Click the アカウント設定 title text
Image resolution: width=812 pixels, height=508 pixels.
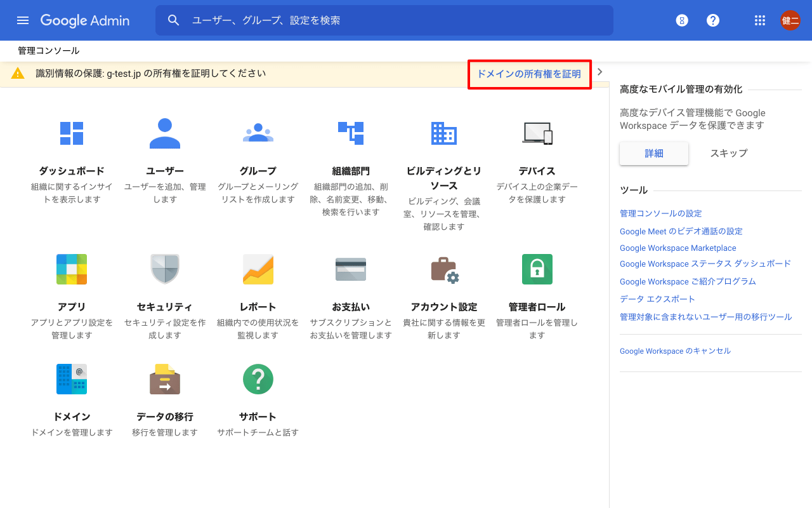tap(444, 307)
